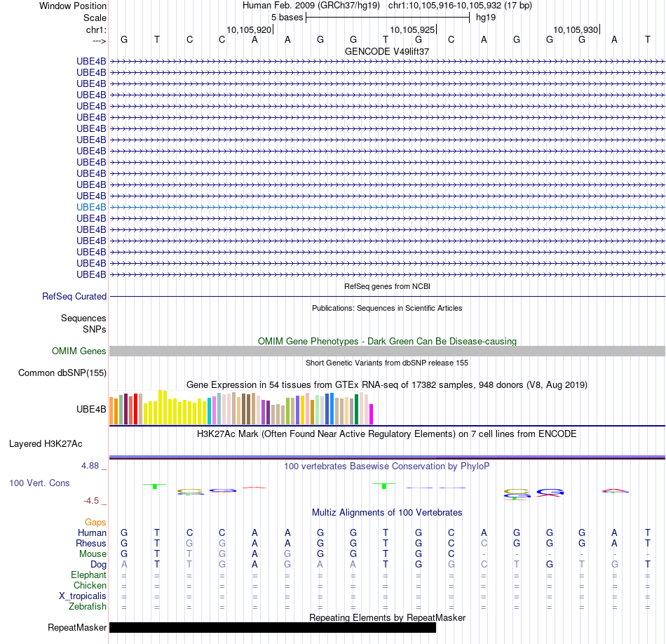Click the OMIM Gene Phenotypes track title
The image size is (666, 644).
(x=387, y=342)
